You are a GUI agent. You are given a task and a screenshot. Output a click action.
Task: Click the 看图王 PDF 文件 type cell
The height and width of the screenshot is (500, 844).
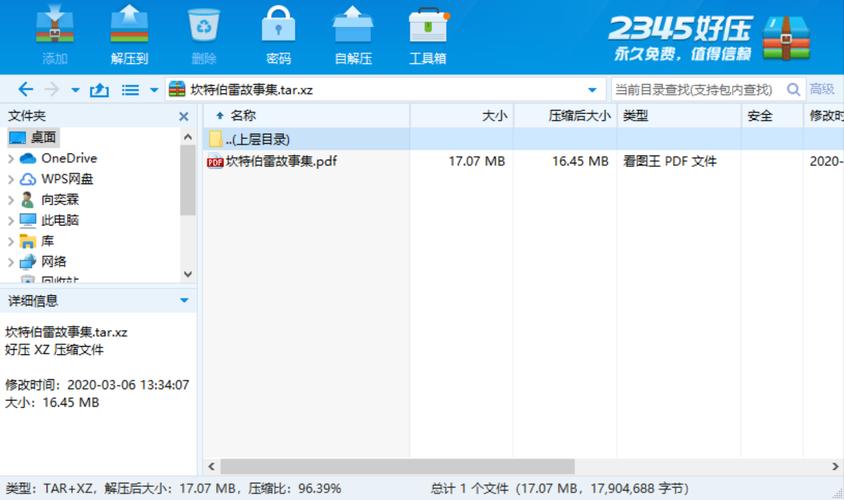[670, 161]
